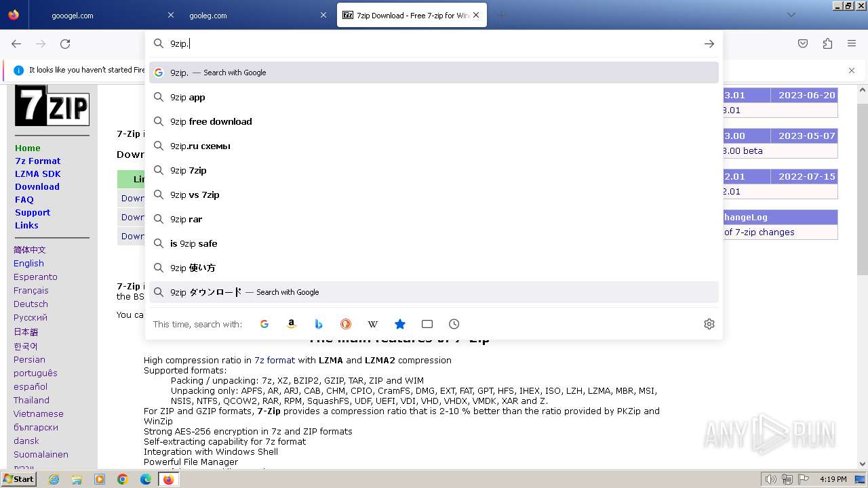Pick the '9zip 使い方' suggestion

click(434, 268)
